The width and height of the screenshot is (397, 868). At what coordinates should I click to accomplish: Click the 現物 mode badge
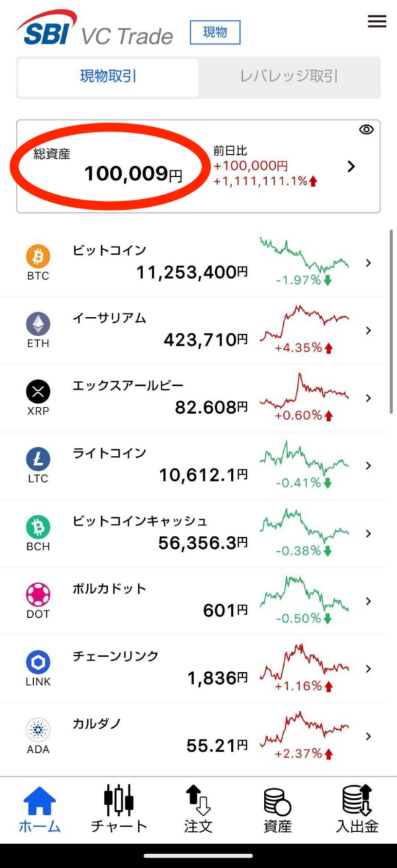215,32
